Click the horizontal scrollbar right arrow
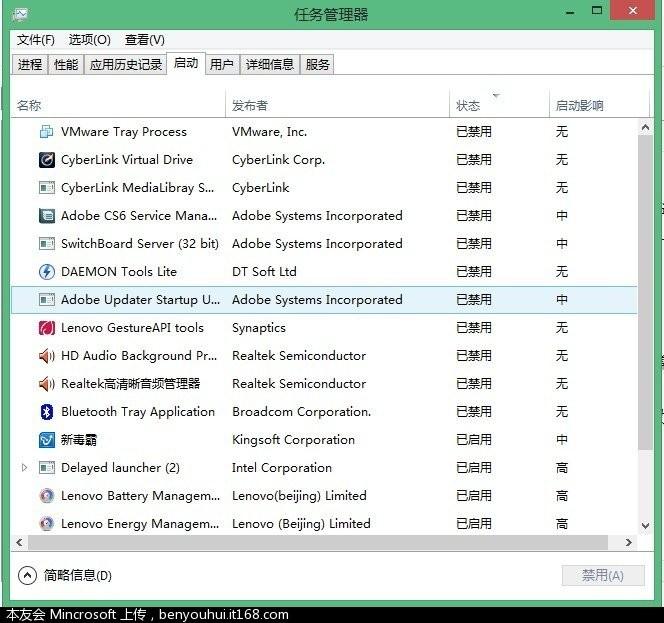Viewport: 664px width, 623px height. pos(629,542)
